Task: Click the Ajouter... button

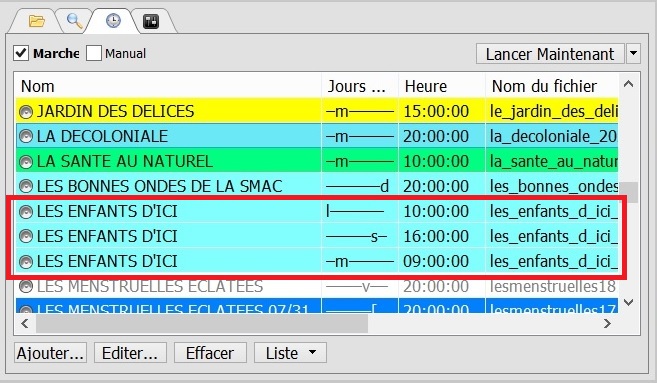Action: click(50, 353)
